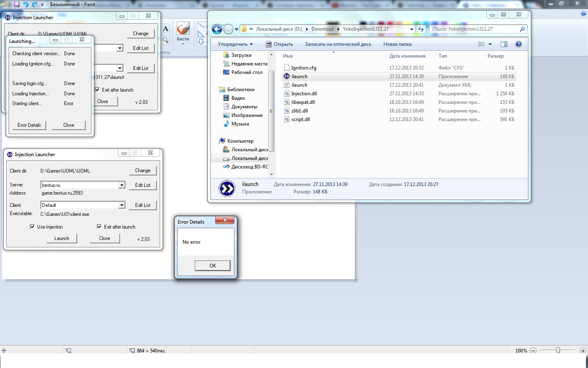Select the Brushes (Кисти) tool

point(183,32)
